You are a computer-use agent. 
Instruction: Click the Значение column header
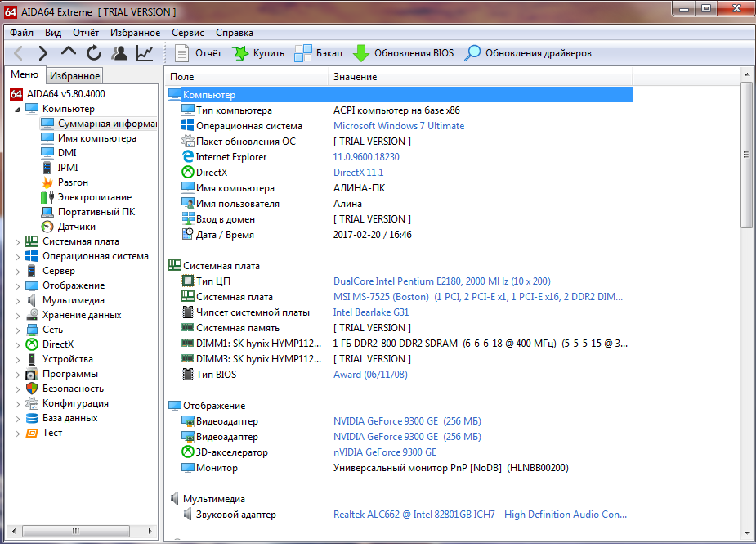(x=355, y=76)
